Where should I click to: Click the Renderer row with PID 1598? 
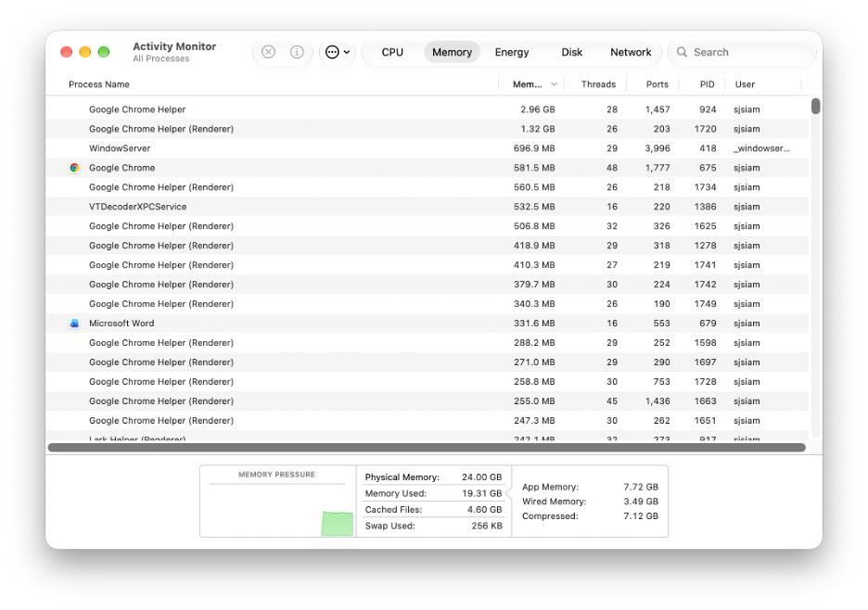coord(427,343)
